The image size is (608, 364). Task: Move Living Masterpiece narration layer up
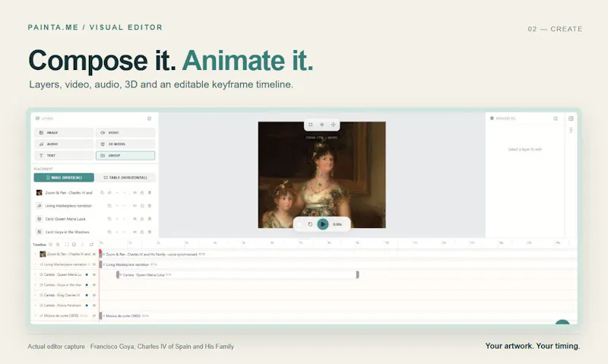(117, 206)
